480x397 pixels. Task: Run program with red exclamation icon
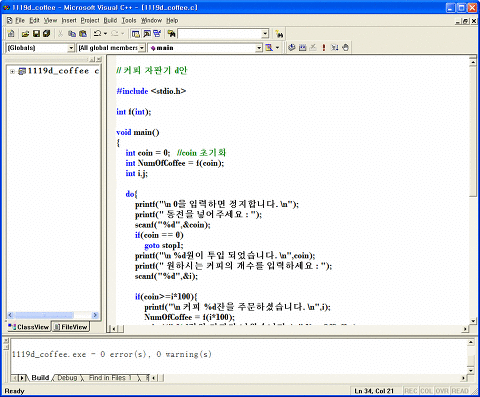click(x=324, y=48)
